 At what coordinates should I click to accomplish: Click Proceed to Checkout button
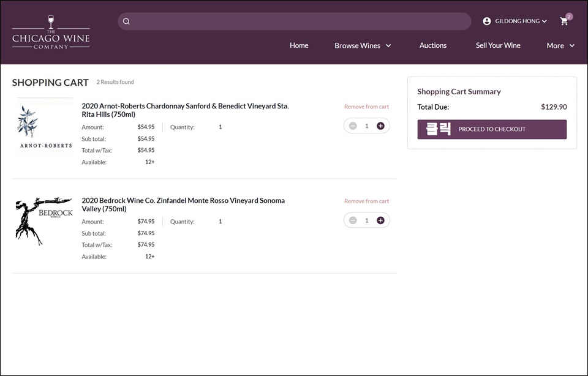pos(492,129)
